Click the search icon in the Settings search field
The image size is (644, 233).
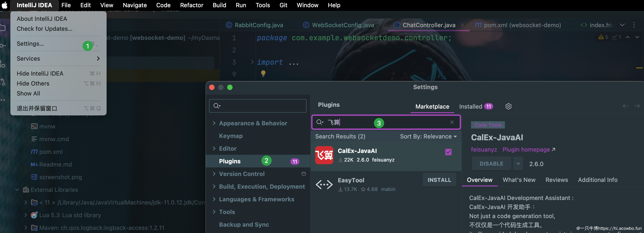[217, 106]
